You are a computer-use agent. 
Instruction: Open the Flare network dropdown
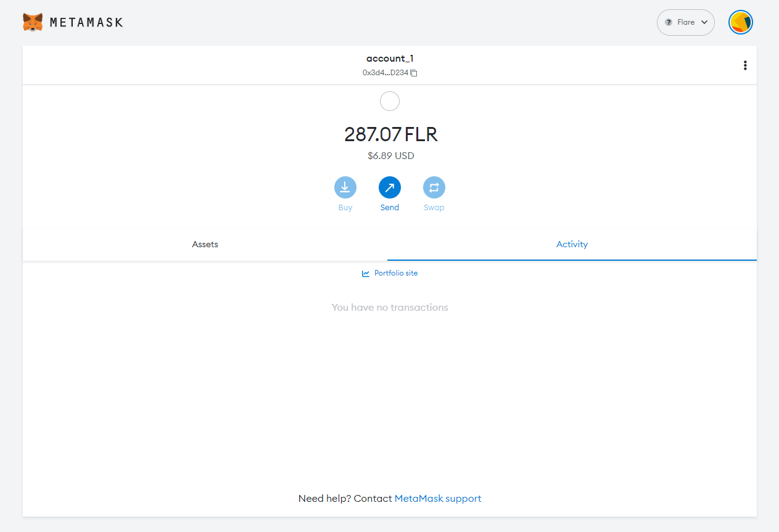685,22
